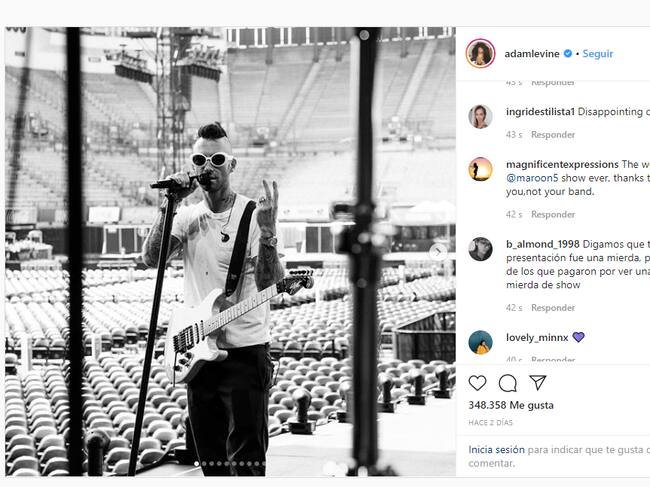Click the carousel dots indicator on the photo
Viewport: 650px width, 487px height.
[230, 464]
